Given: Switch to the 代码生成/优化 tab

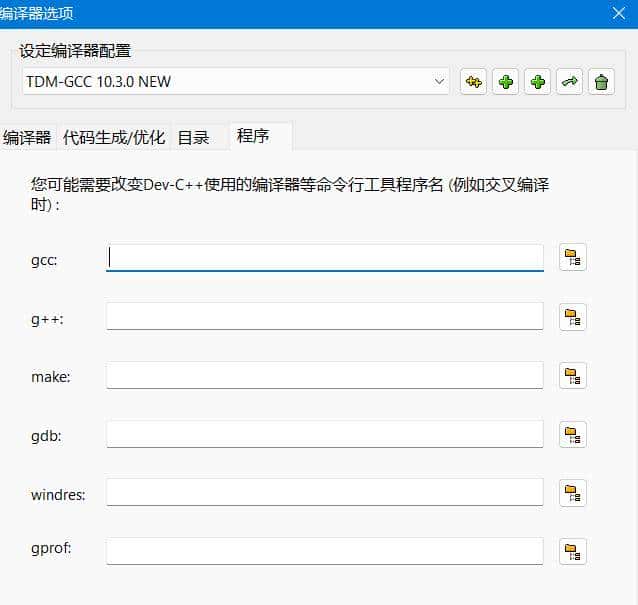Looking at the screenshot, I should click(114, 138).
